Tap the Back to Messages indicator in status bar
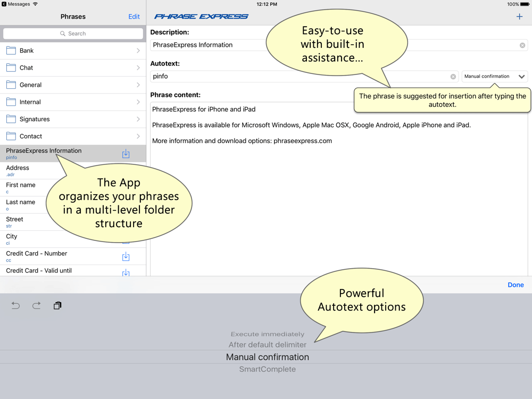Viewport: 532px width, 399px height. pyautogui.click(x=15, y=4)
